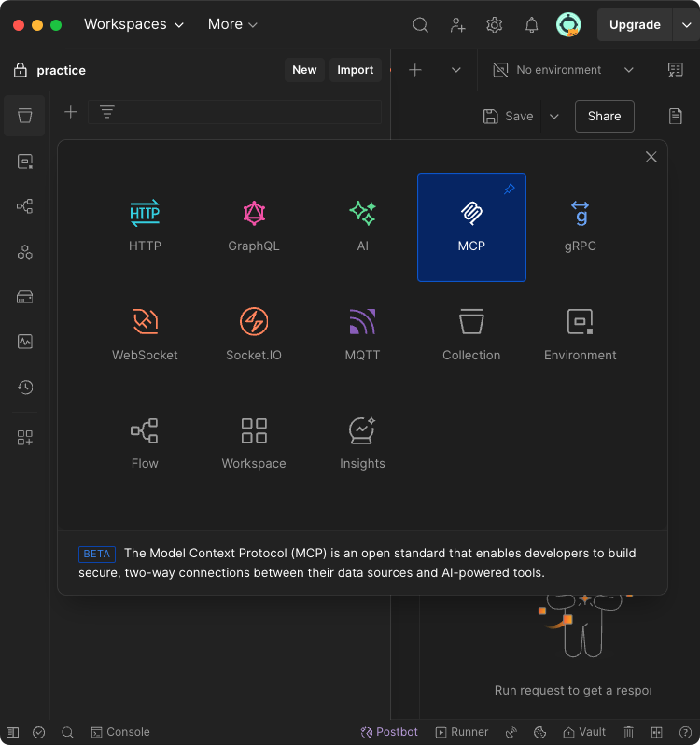Open capture requests satellite icon
700x745 pixels.
tap(511, 732)
